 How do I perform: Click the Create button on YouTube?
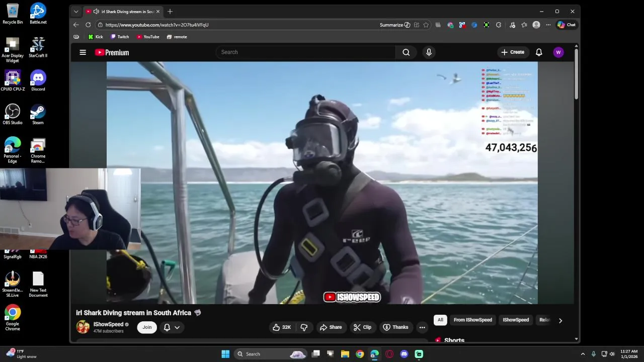[x=512, y=52]
